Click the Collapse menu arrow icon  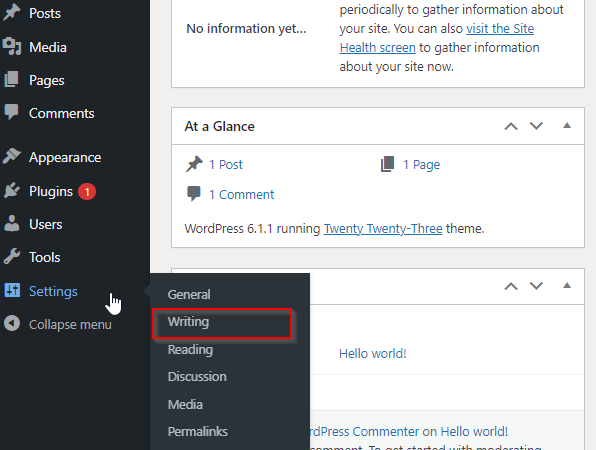12,323
